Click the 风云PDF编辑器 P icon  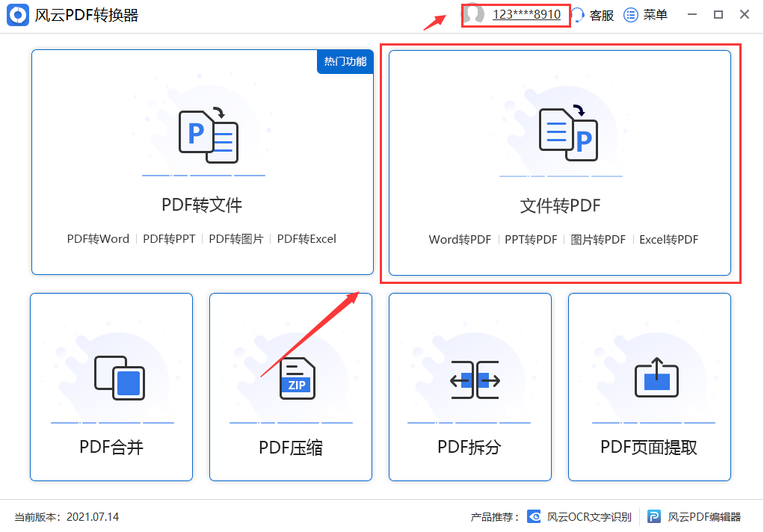654,516
